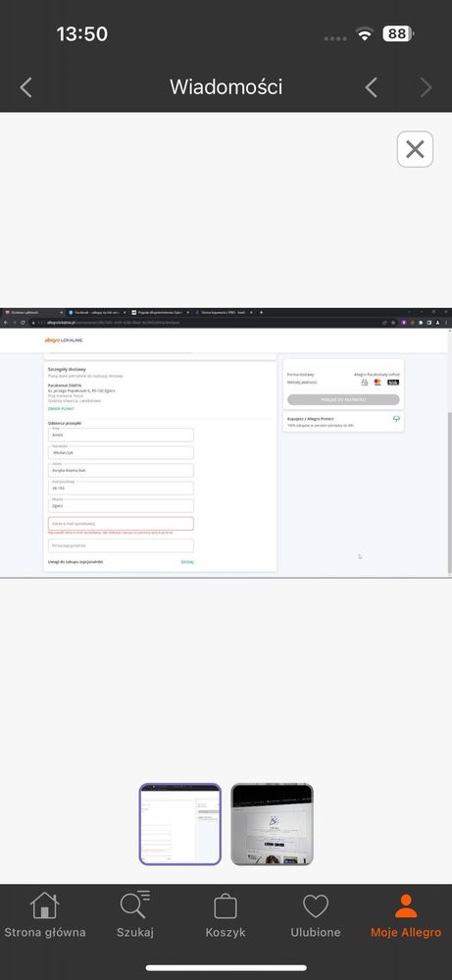Select the first thumbnail with the purple border
This screenshot has width=452, height=980.
179,824
